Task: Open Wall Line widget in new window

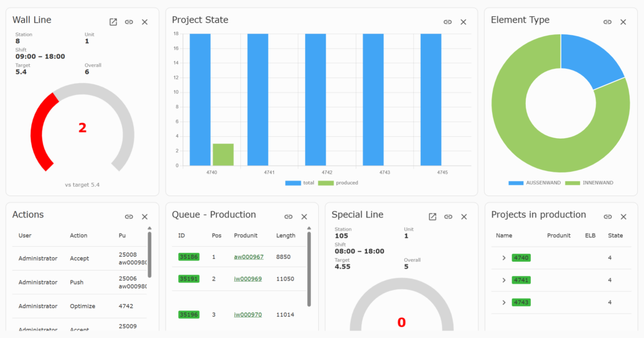Action: [113, 22]
